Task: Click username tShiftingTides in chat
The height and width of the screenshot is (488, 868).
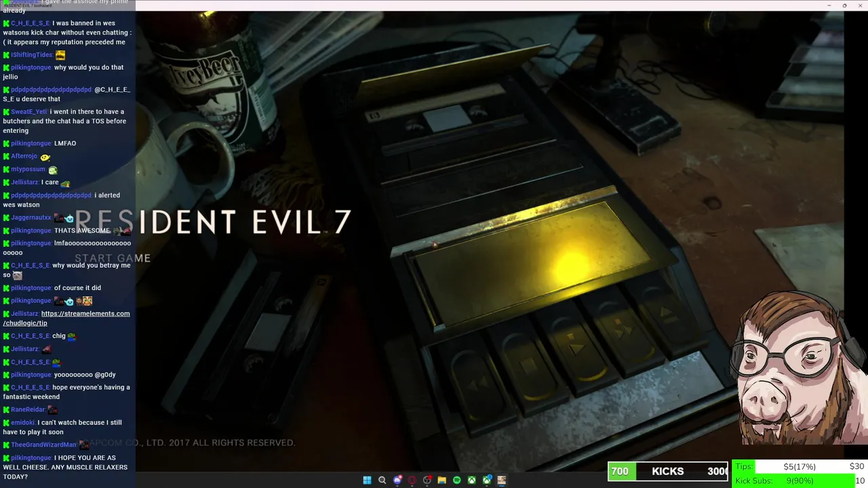Action: [x=32, y=55]
